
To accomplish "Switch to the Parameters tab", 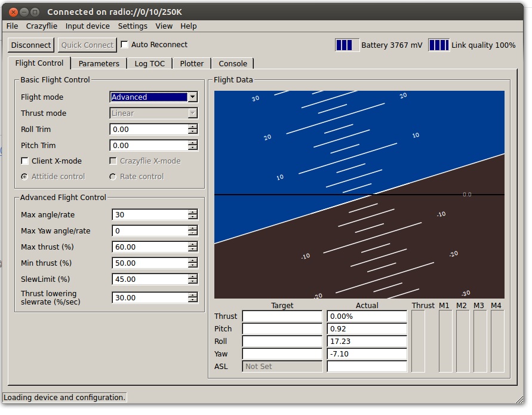I will point(99,63).
